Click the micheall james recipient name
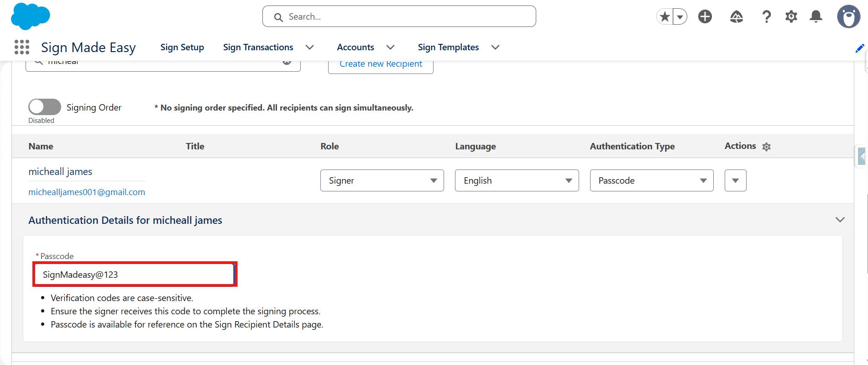Screen dimensions: 868x365 (60, 171)
